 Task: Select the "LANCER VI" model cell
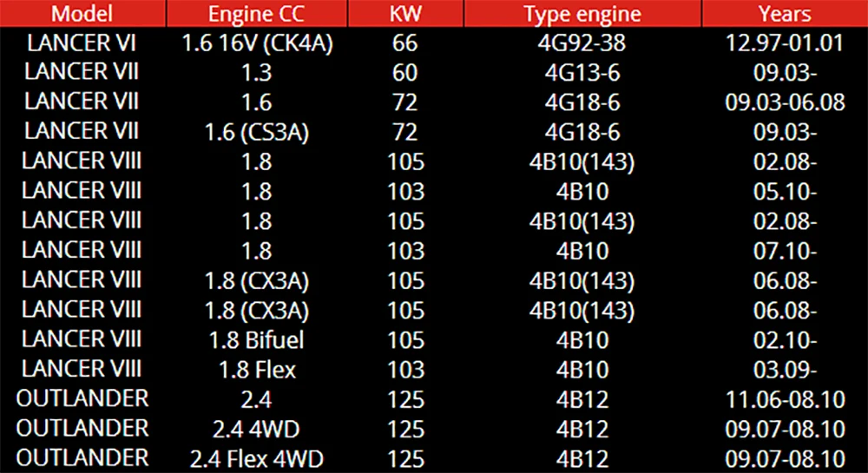point(82,43)
